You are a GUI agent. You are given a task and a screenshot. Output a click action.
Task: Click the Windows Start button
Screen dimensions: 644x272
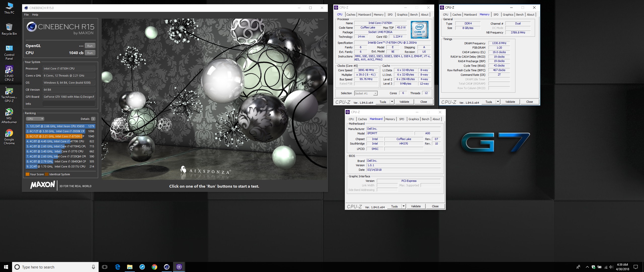(6, 267)
